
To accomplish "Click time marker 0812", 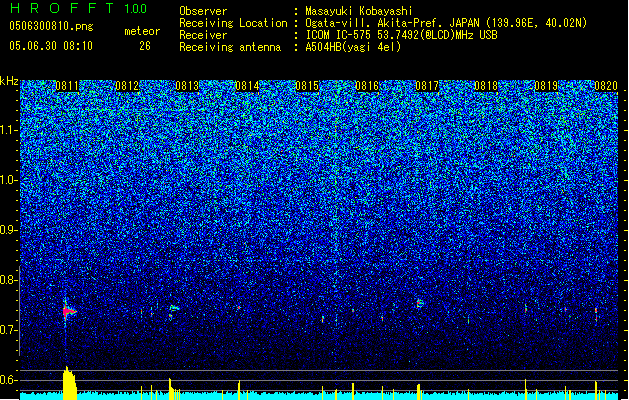I will click(x=127, y=86).
